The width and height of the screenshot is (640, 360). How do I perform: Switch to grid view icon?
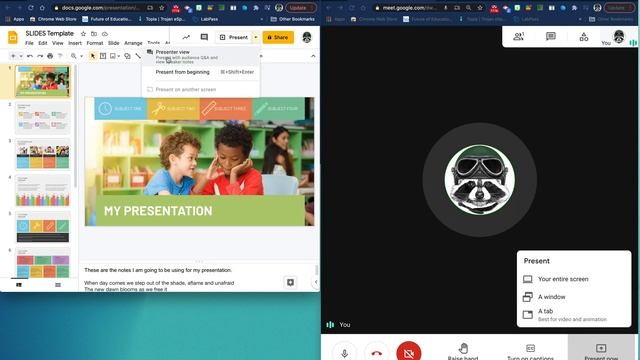tap(58, 285)
